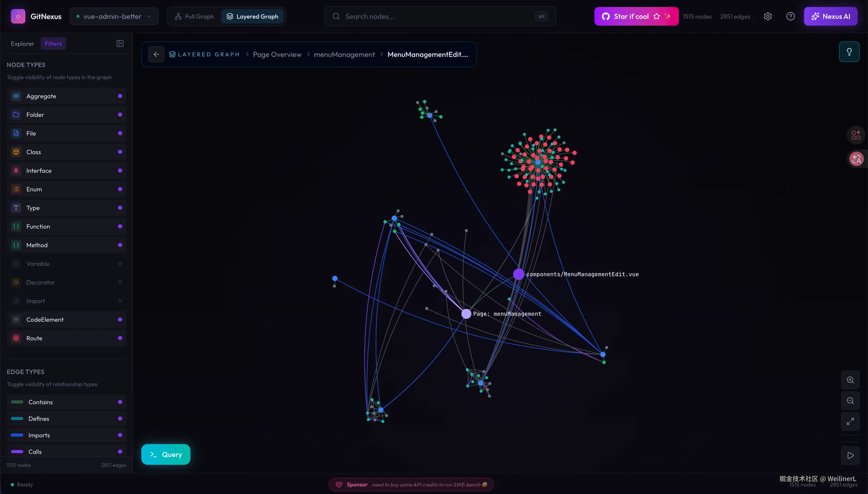
Task: Click the Sponsor heart icon
Action: click(x=339, y=484)
